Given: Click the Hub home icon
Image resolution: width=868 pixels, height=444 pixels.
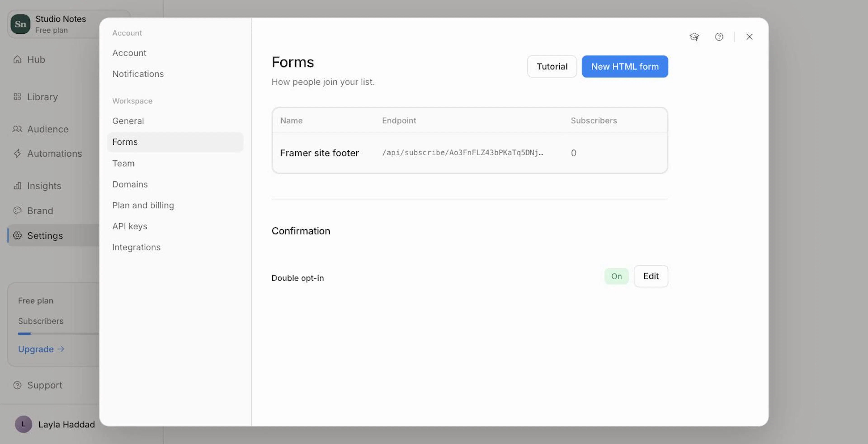Looking at the screenshot, I should pyautogui.click(x=17, y=59).
